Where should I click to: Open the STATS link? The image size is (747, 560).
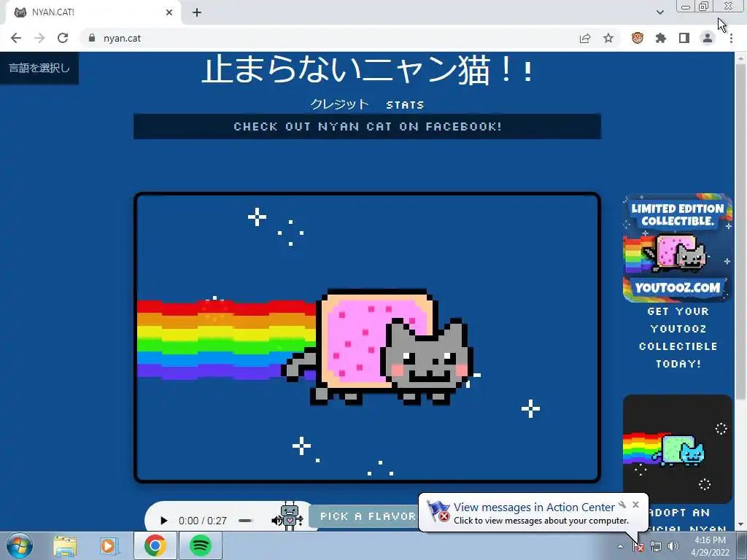[405, 105]
